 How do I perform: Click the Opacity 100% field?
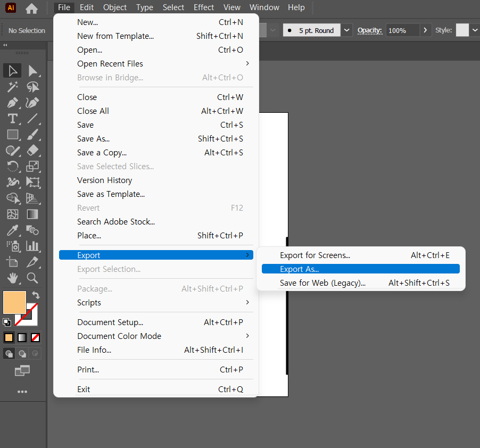pos(402,30)
